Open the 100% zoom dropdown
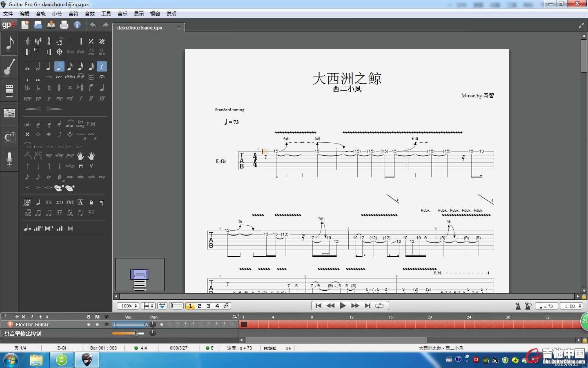The height and width of the screenshot is (368, 588). (x=128, y=306)
